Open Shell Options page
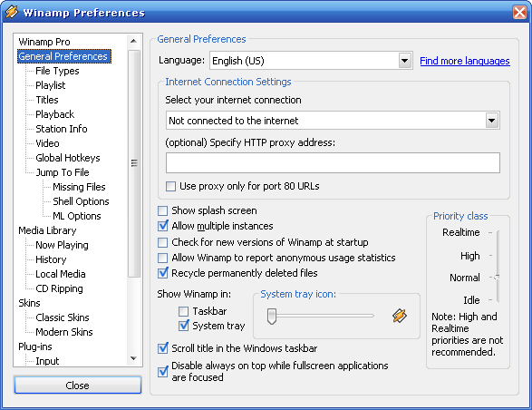The image size is (532, 410). [81, 201]
